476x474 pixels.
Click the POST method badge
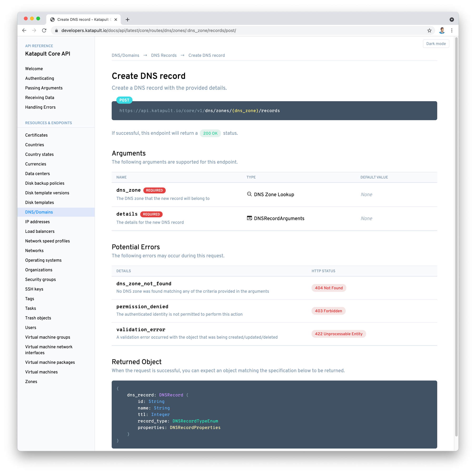(124, 100)
